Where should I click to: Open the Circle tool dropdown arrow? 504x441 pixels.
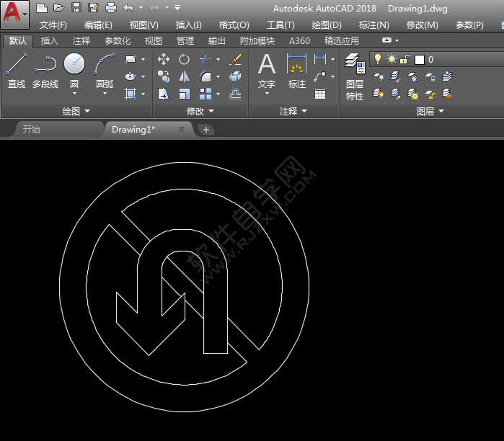pyautogui.click(x=74, y=94)
